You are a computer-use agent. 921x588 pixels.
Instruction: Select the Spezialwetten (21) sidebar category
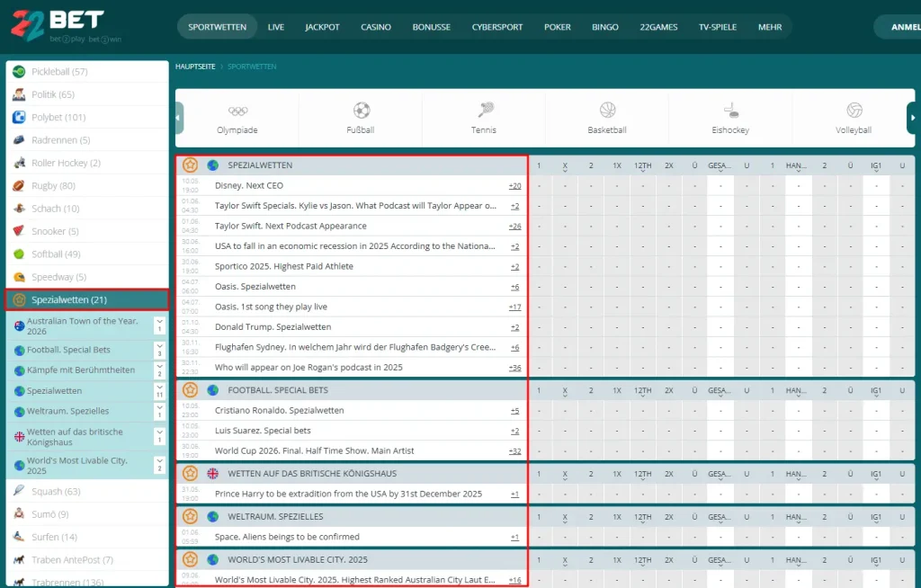[87, 299]
